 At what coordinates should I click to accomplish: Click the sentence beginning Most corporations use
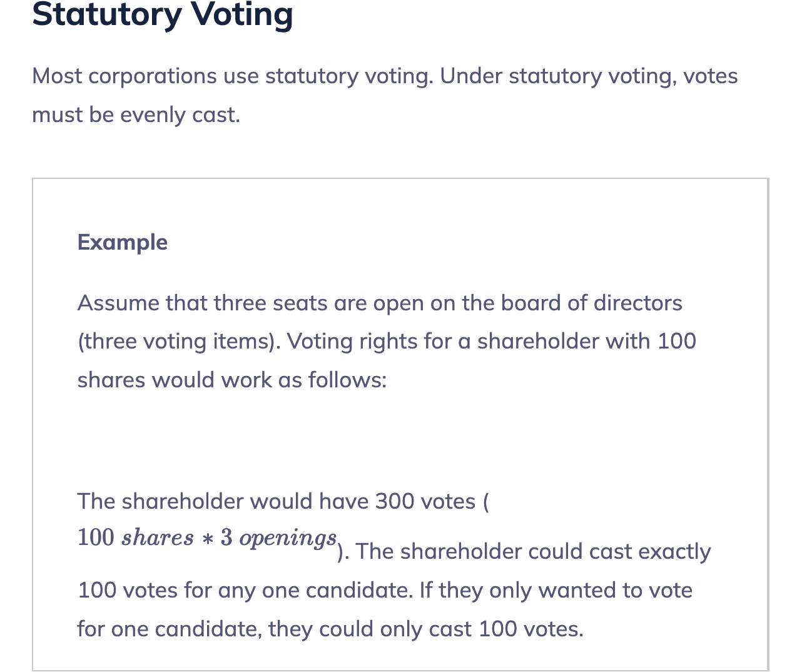(x=232, y=76)
